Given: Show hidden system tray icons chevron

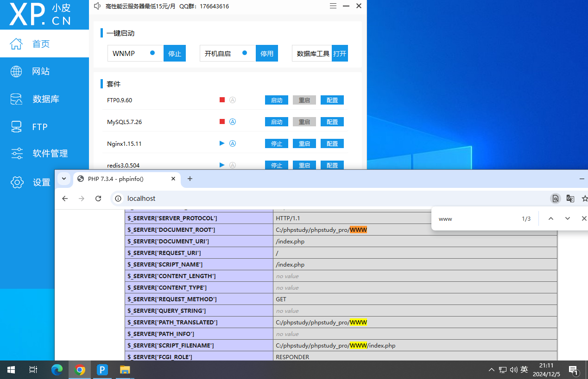Looking at the screenshot, I should (491, 370).
